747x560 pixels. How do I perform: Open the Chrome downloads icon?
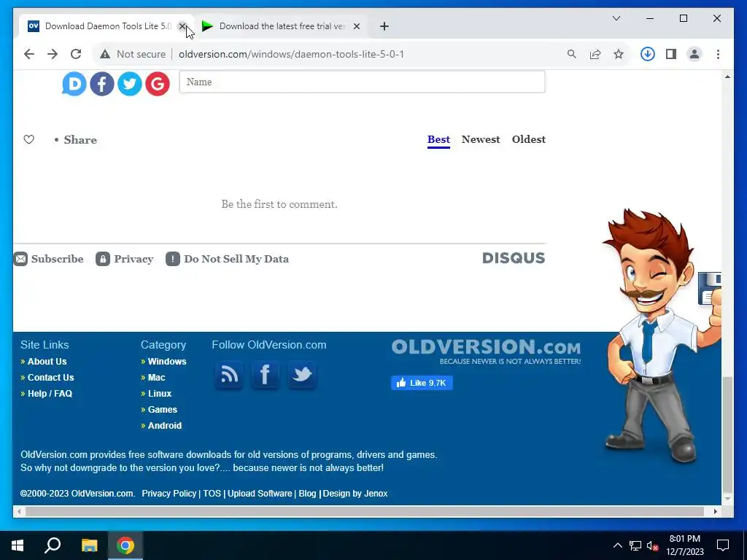tap(648, 54)
